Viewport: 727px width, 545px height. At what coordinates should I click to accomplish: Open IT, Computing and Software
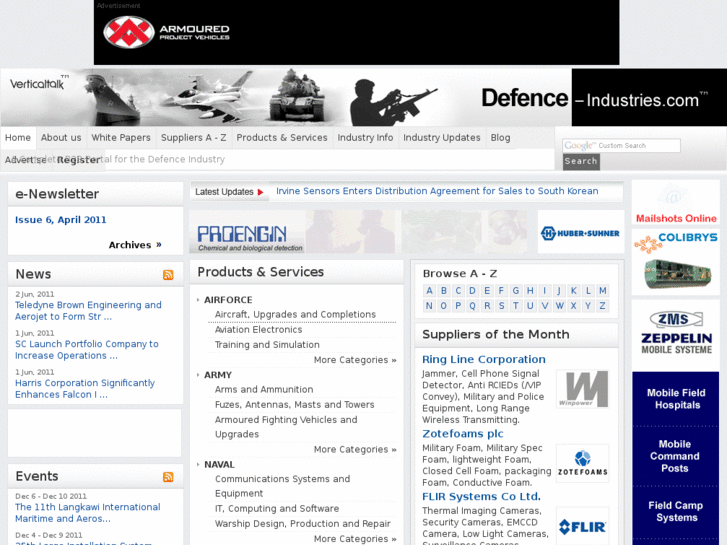277,509
